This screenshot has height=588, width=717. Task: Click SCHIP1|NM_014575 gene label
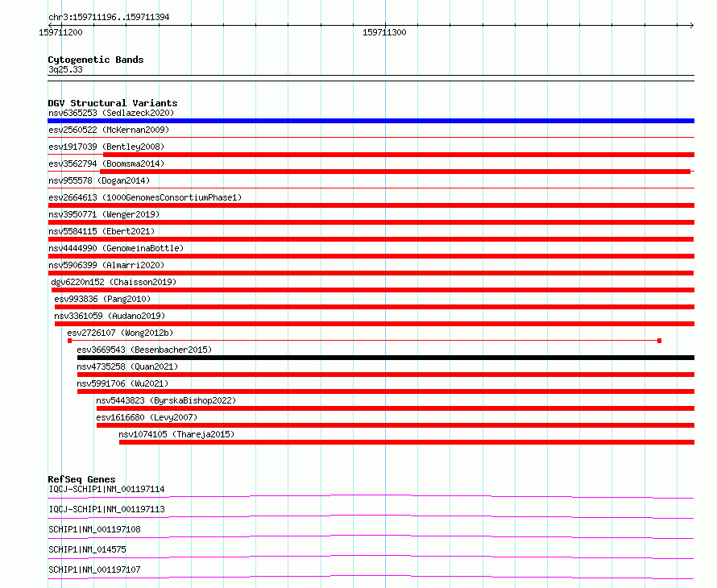pyautogui.click(x=87, y=549)
